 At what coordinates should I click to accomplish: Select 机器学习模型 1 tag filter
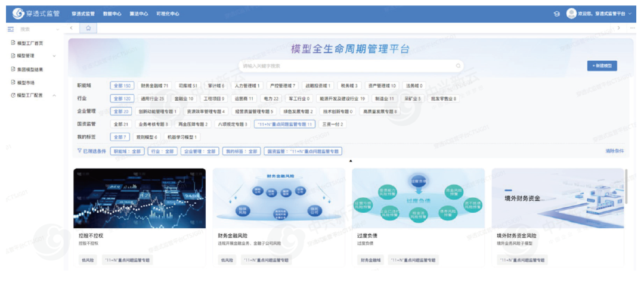click(182, 136)
